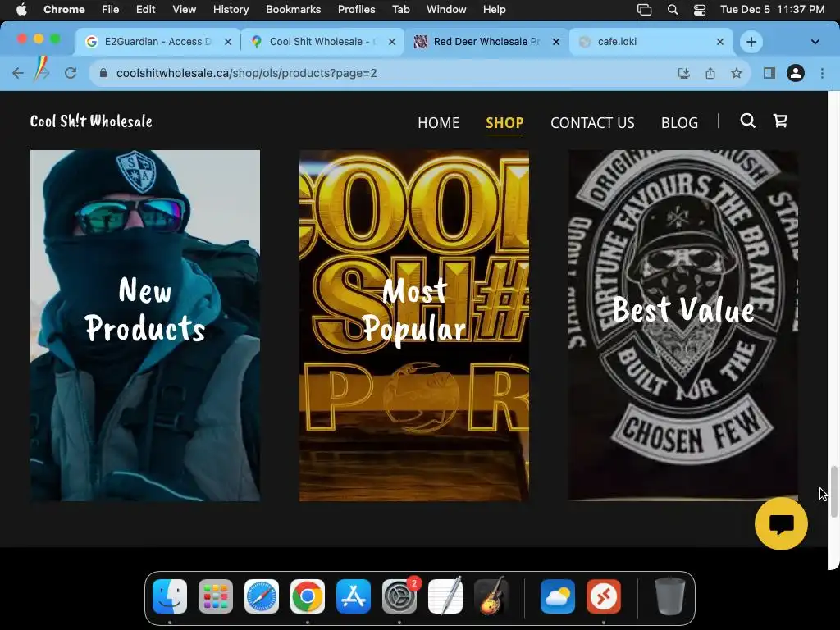Open the Bookmarks menu
Image resolution: width=840 pixels, height=630 pixels.
293,10
